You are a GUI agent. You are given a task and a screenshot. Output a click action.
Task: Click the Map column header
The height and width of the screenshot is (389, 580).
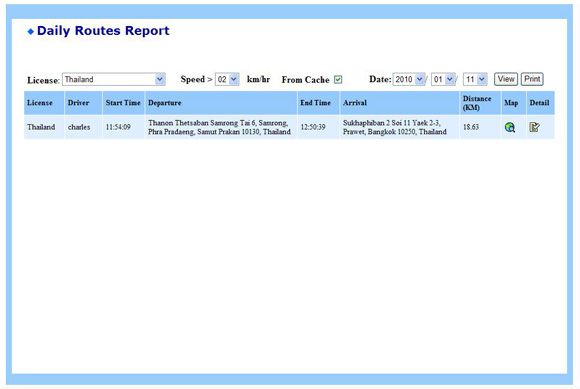513,103
